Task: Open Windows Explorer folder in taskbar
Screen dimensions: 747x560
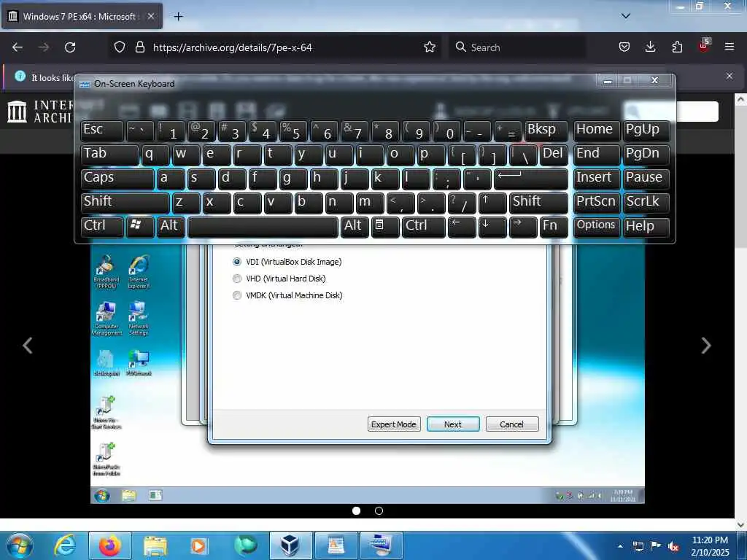Action: pos(155,545)
